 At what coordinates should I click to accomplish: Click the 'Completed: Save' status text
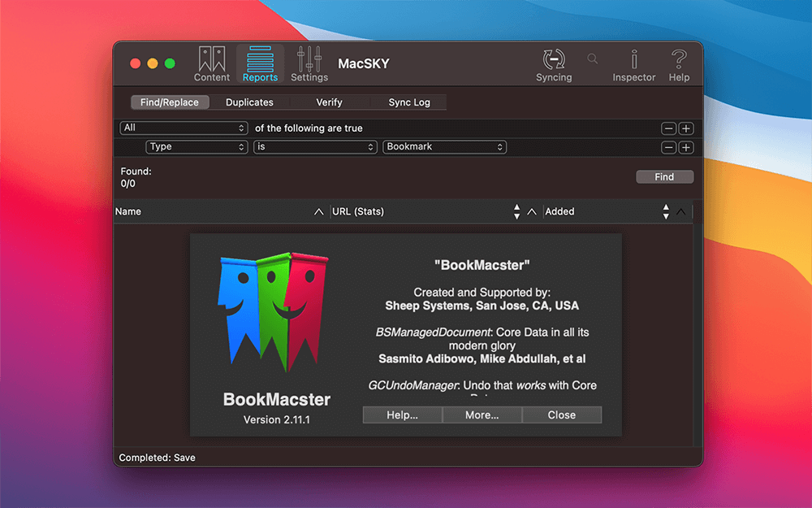157,458
